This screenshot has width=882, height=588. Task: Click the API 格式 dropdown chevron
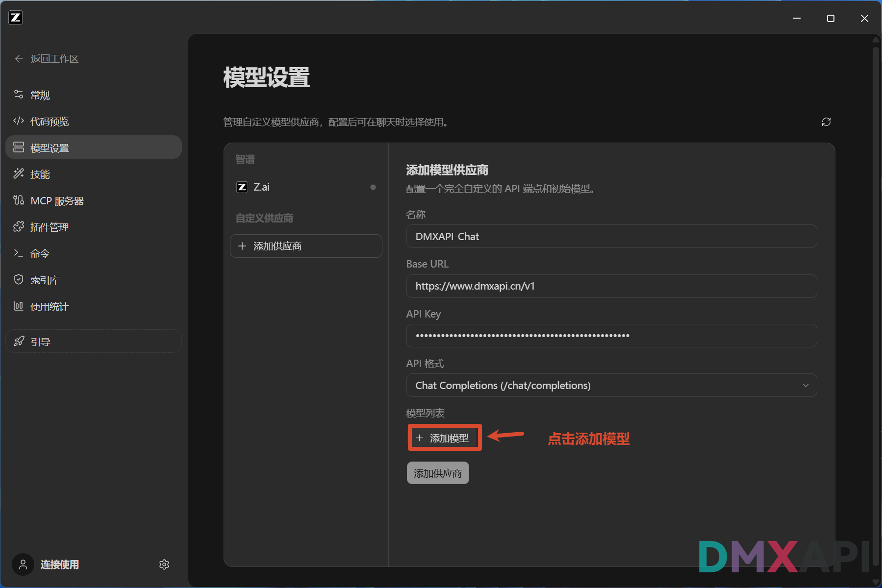click(x=806, y=386)
